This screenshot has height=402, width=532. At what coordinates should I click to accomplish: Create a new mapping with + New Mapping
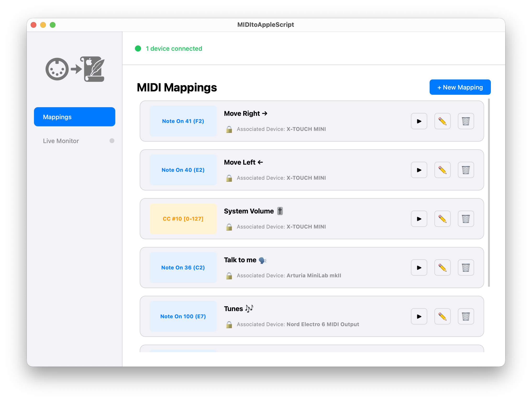point(460,87)
